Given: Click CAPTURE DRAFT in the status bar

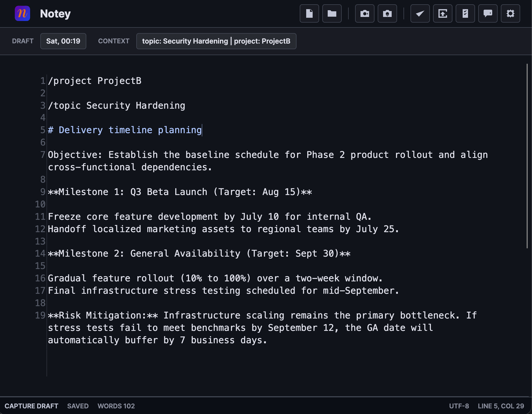Looking at the screenshot, I should (x=31, y=406).
